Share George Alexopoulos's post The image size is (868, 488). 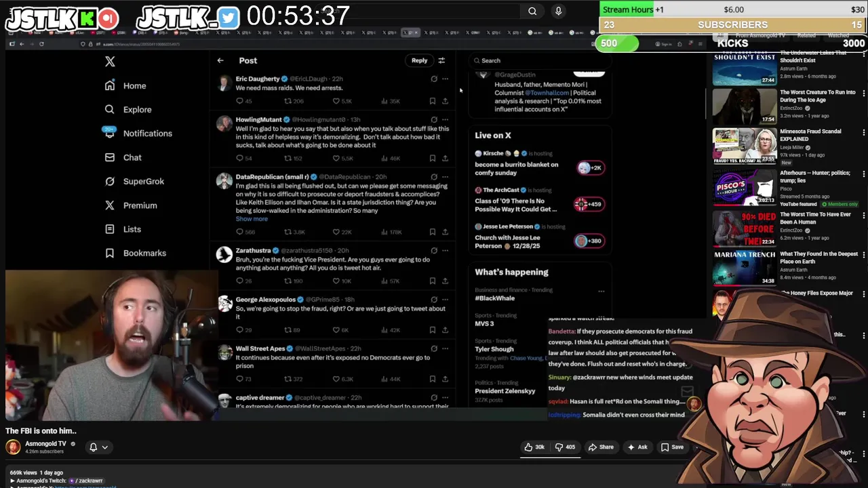point(445,329)
